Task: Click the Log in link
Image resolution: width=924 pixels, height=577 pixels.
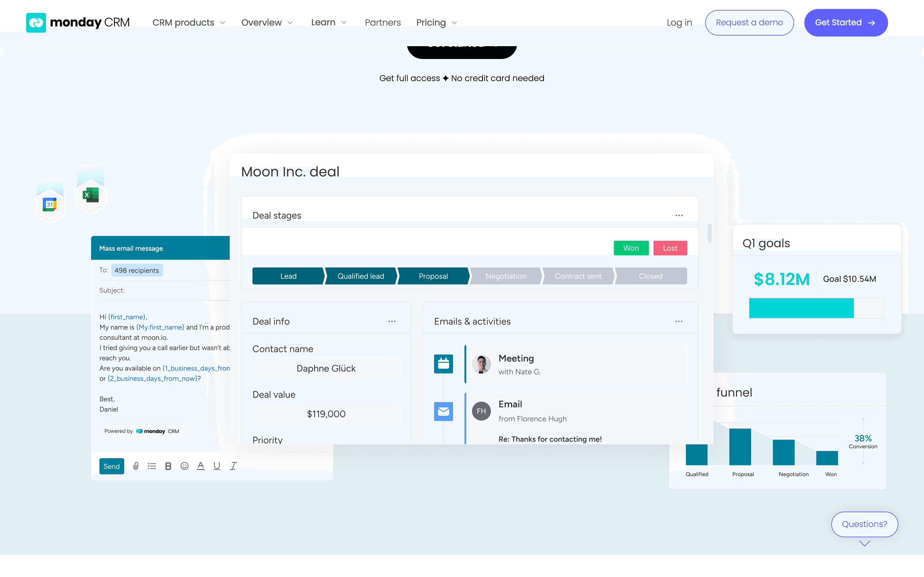Action: click(679, 22)
